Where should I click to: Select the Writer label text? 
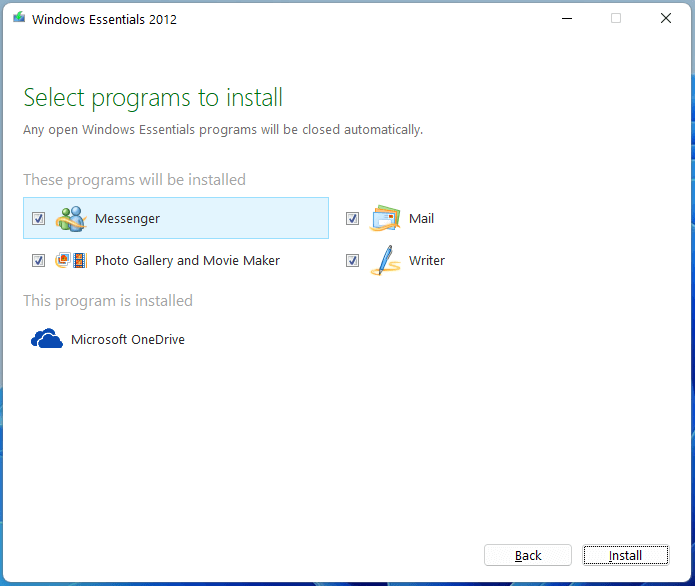pyautogui.click(x=426, y=260)
